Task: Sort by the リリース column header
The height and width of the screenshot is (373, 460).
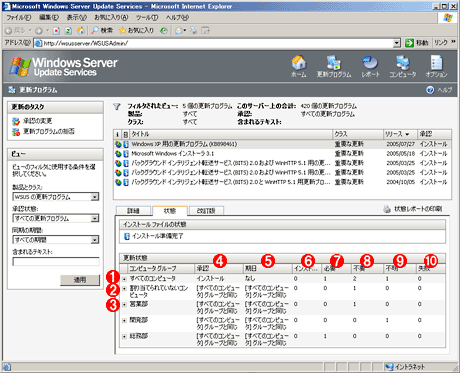Action: 400,134
